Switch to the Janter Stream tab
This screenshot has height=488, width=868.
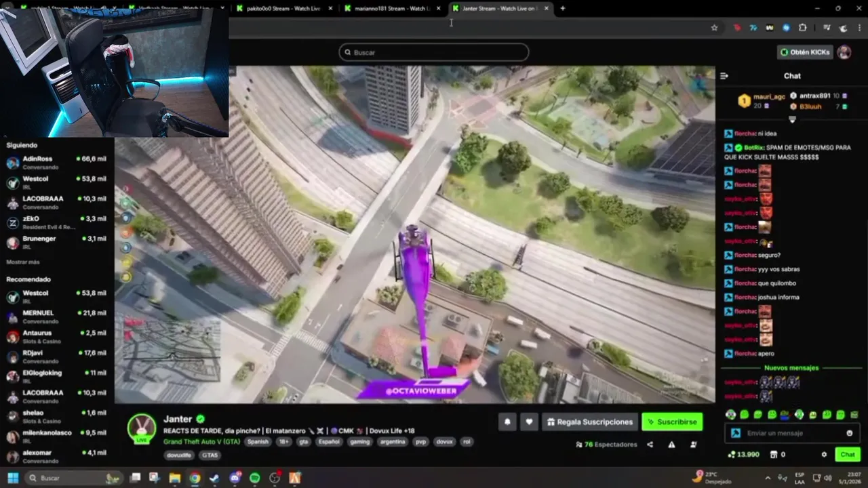coord(499,8)
